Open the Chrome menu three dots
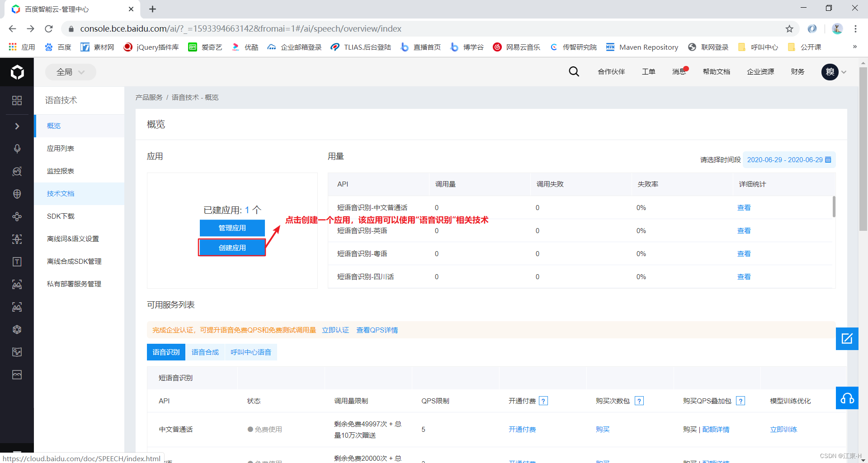Viewport: 868px width, 463px height. pos(855,29)
